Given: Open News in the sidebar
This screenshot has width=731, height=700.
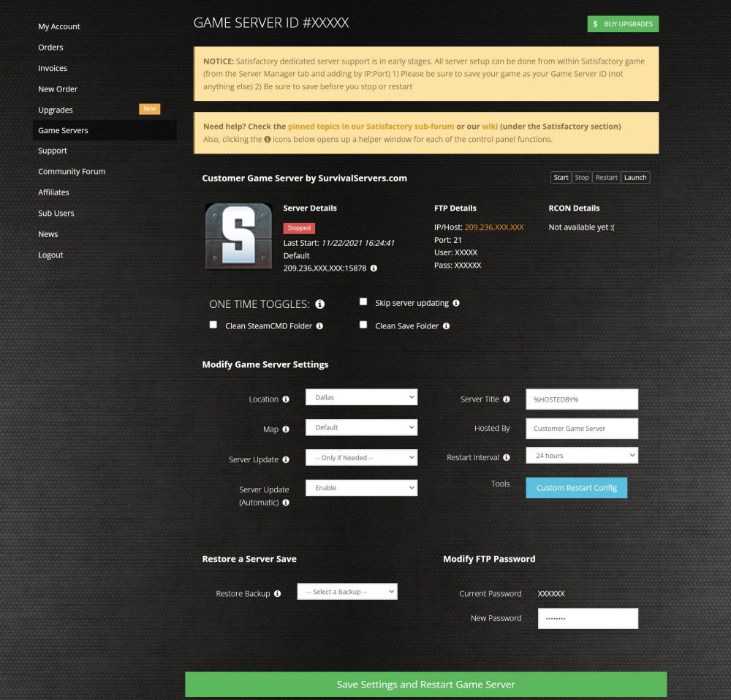Looking at the screenshot, I should [48, 234].
